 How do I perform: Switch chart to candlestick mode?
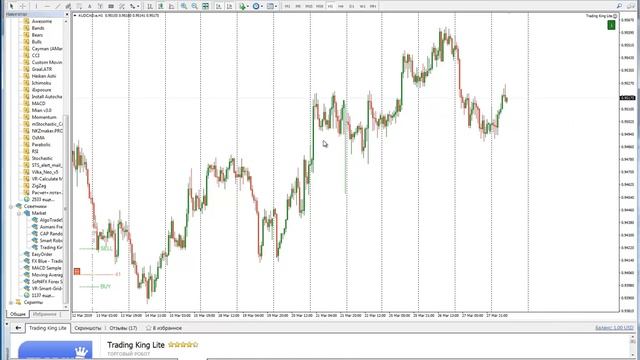click(160, 6)
